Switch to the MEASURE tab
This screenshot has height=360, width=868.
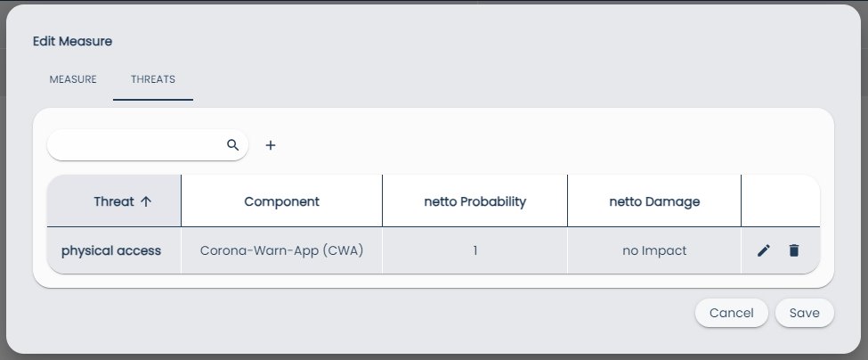(73, 79)
